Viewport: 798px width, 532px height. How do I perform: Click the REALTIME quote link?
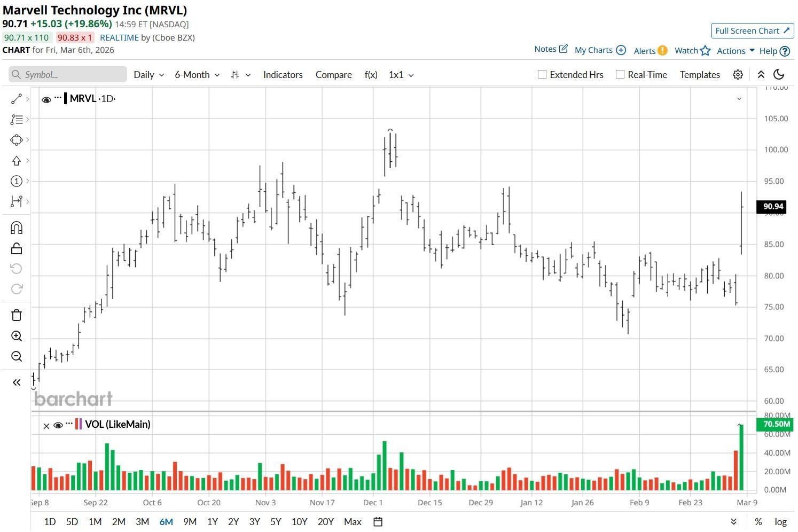119,37
